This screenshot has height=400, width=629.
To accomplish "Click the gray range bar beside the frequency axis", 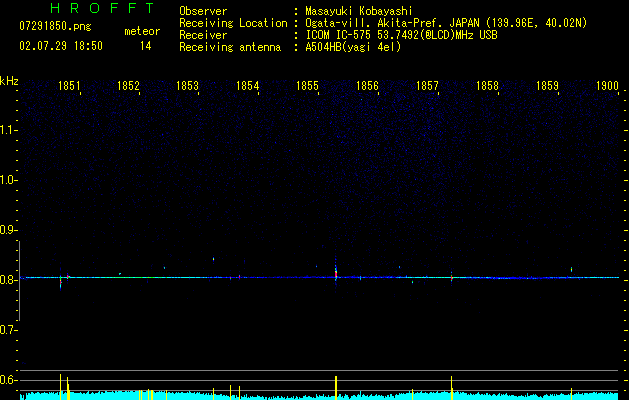I will pyautogui.click(x=19, y=281).
